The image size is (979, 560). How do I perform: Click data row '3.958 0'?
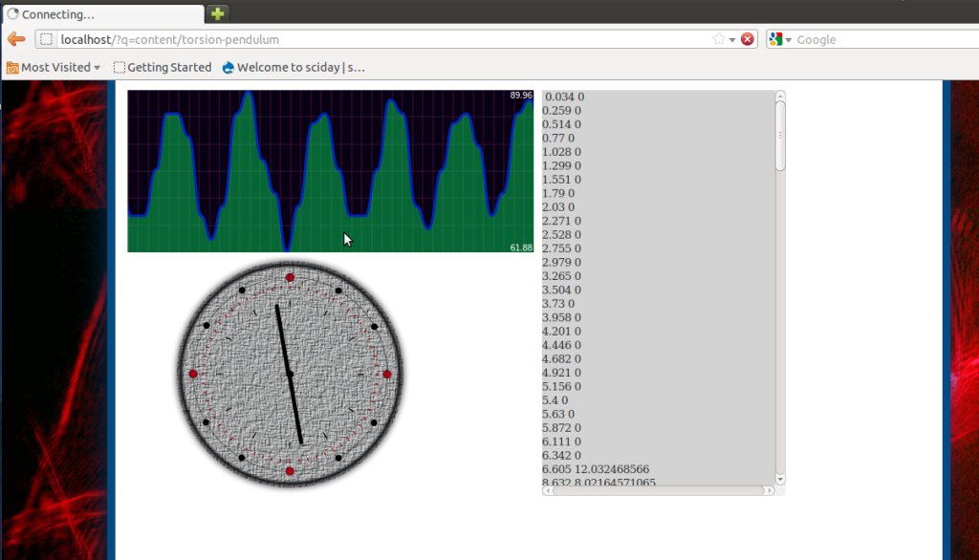click(561, 317)
